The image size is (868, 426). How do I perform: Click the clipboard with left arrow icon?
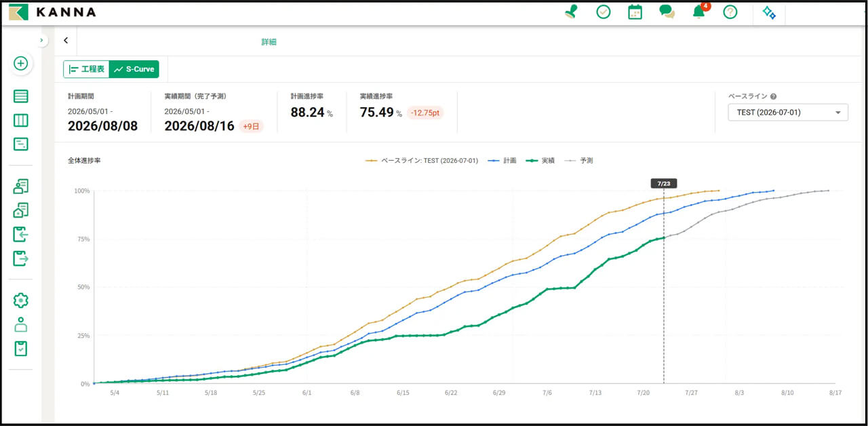pos(21,234)
